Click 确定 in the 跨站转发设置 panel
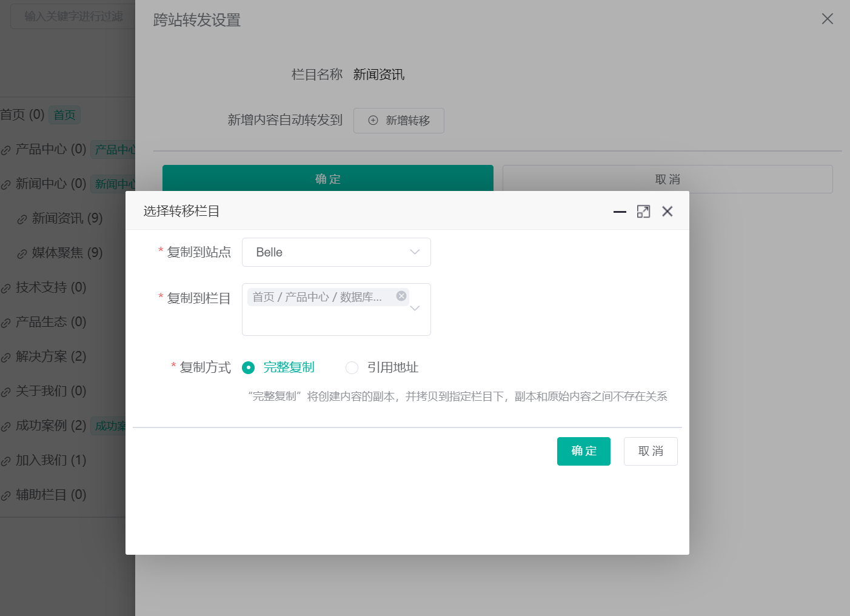Image resolution: width=850 pixels, height=616 pixels. (327, 179)
